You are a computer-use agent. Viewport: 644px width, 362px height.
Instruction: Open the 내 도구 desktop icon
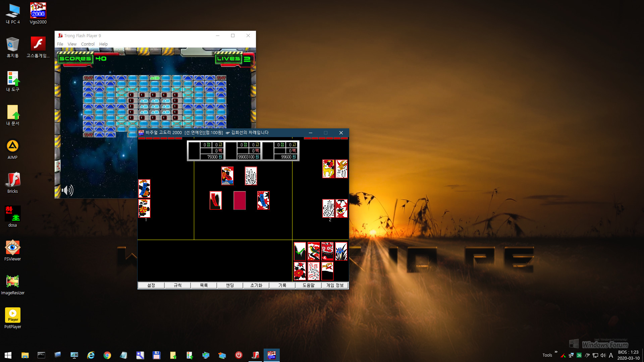pos(13,81)
